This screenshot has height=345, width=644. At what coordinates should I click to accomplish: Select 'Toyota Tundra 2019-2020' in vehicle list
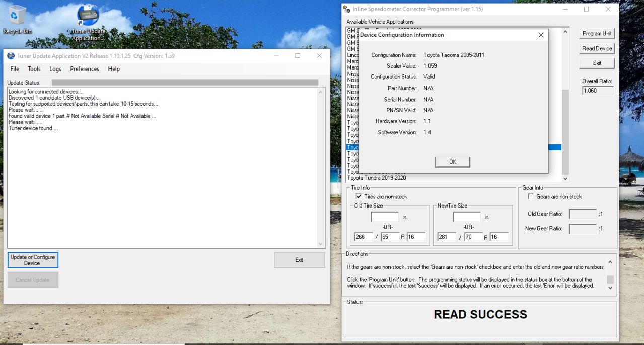tap(377, 178)
